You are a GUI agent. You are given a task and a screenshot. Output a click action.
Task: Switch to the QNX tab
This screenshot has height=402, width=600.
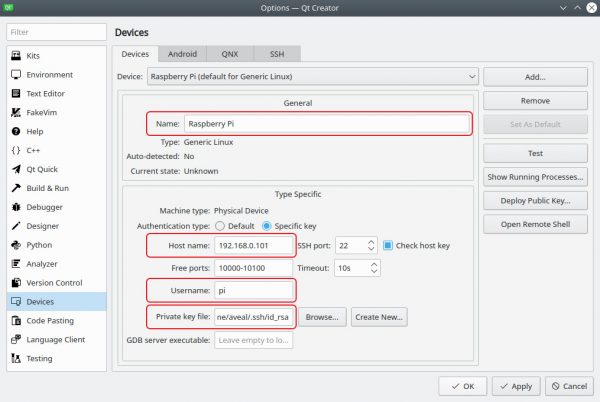click(230, 54)
